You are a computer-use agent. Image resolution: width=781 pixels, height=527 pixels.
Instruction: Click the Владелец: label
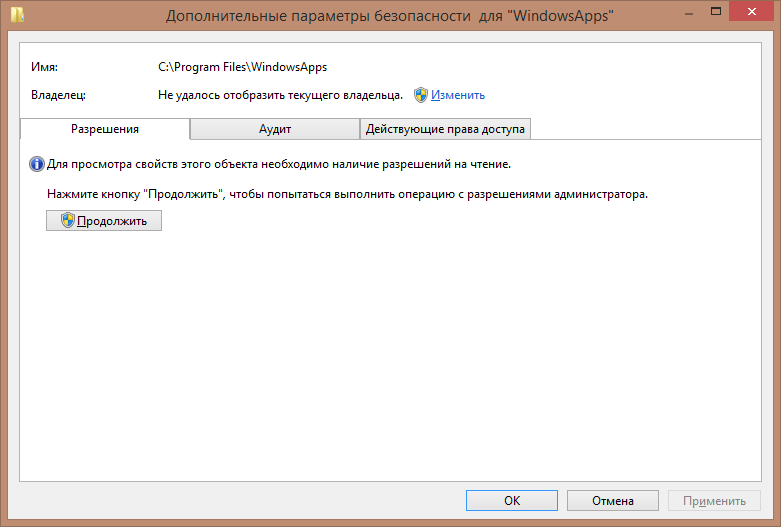pos(58,95)
